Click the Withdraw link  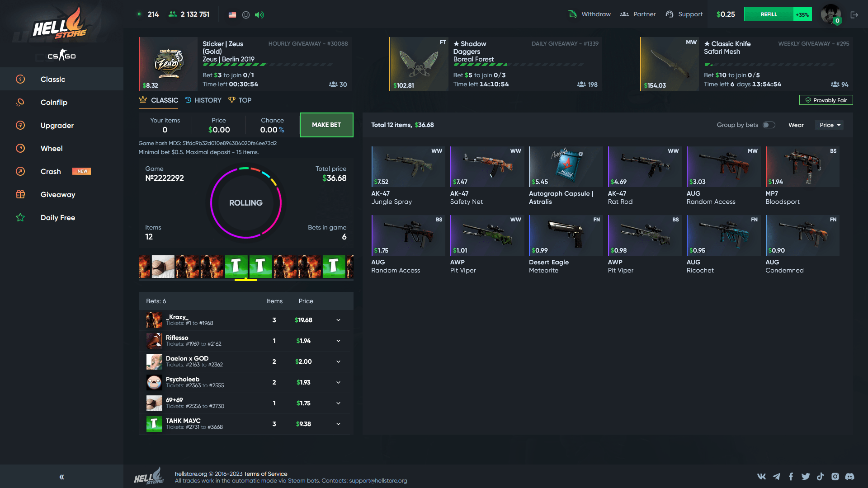(x=590, y=14)
